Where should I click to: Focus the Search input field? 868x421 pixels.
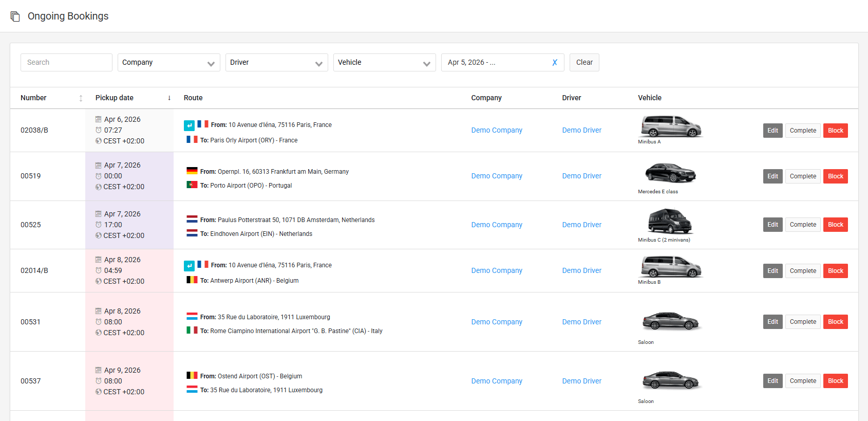(66, 63)
